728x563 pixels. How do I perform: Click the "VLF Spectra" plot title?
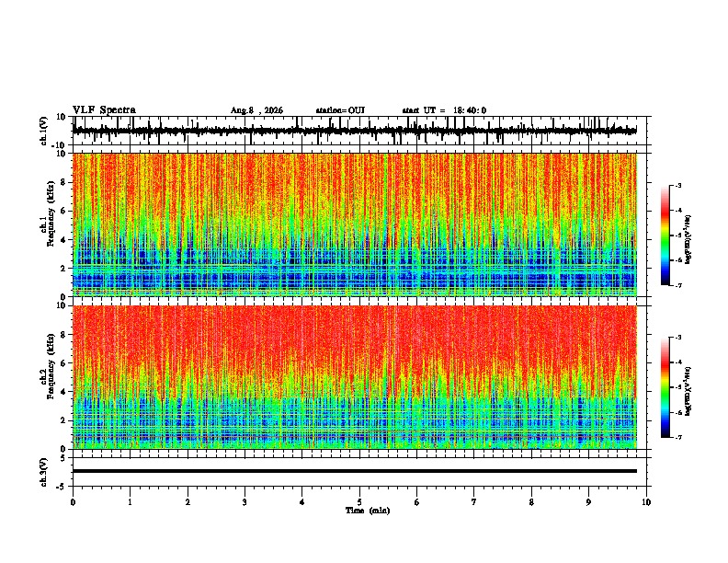(x=104, y=110)
